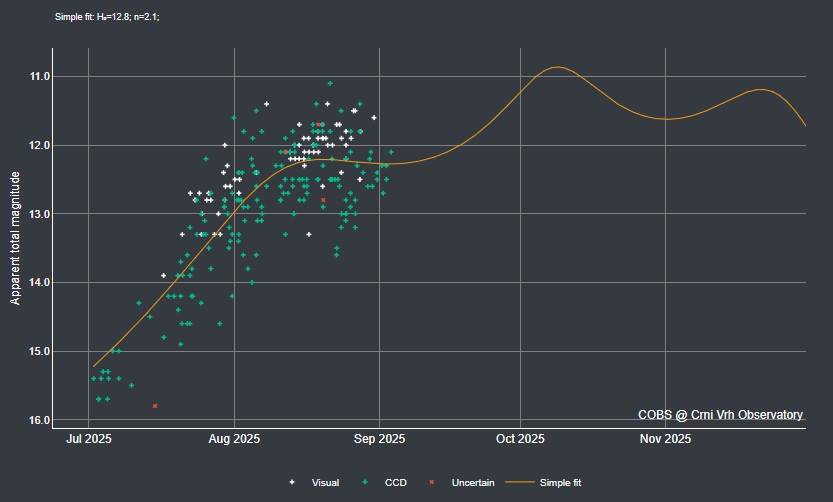The width and height of the screenshot is (833, 502).
Task: Click the Simple fit parameters annotation text
Action: point(107,17)
